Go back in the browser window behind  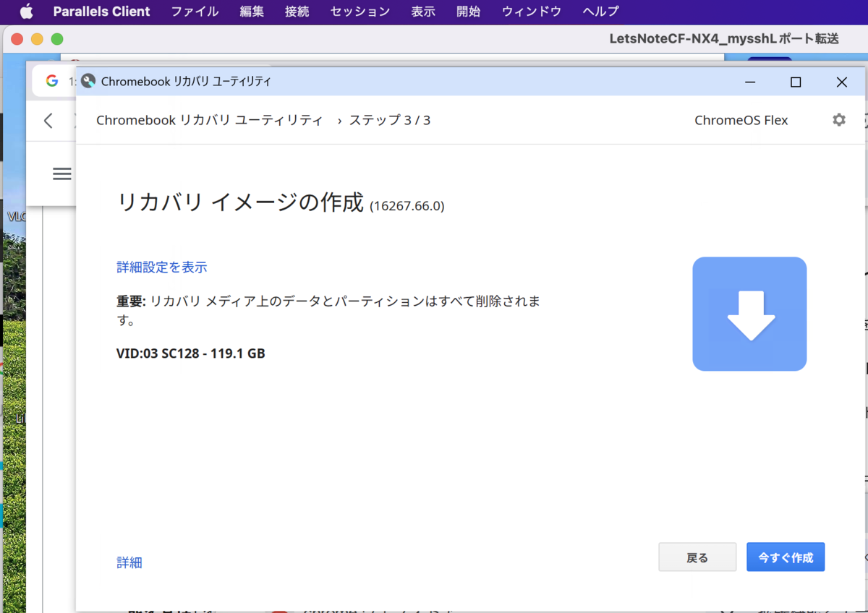pos(48,121)
